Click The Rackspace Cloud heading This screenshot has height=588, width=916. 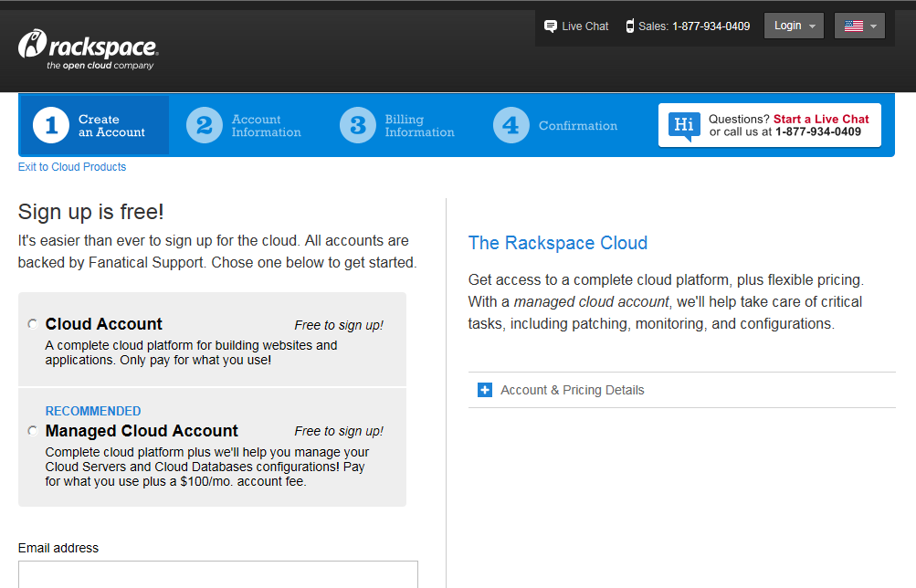(558, 243)
